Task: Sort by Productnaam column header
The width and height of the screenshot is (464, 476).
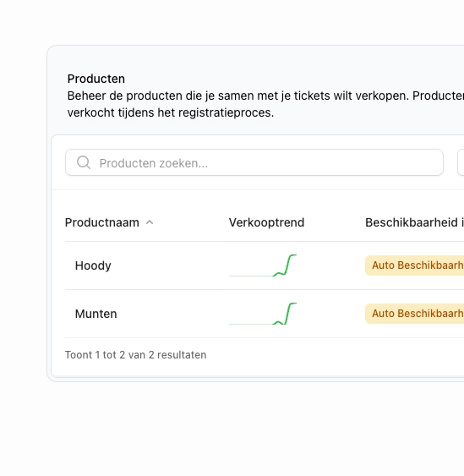Action: pyautogui.click(x=102, y=222)
